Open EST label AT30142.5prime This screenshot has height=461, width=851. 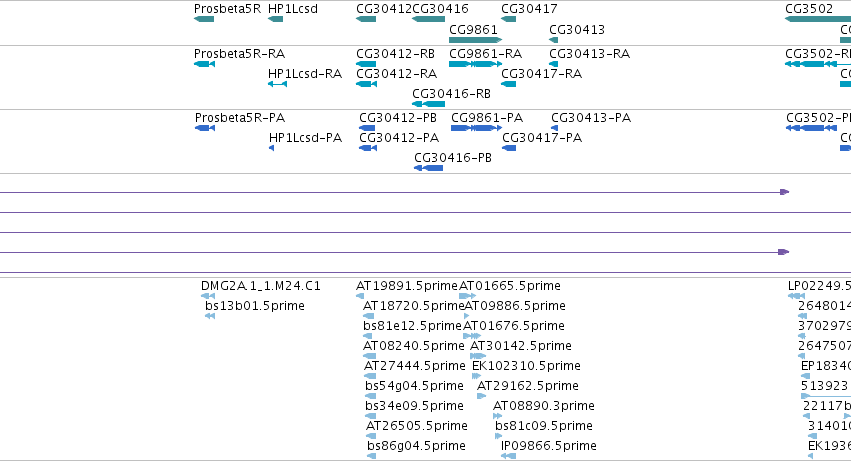(x=521, y=346)
